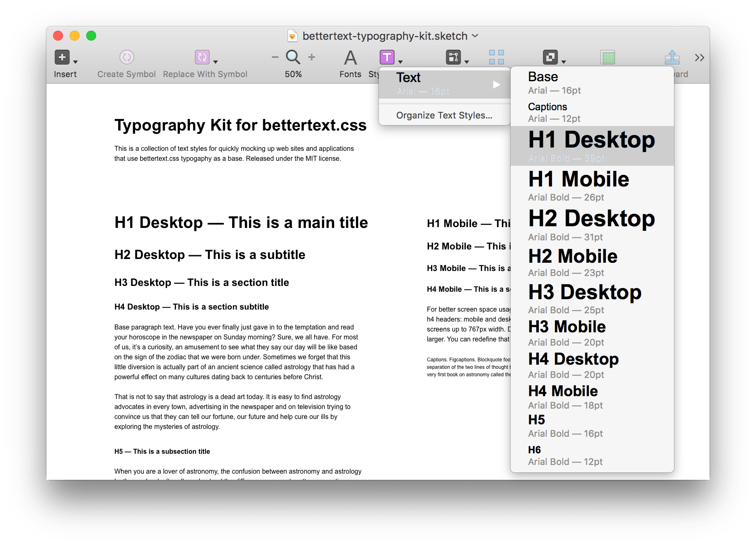Image resolution: width=756 pixels, height=547 pixels.
Task: Click the Create Symbol icon
Action: tap(126, 57)
